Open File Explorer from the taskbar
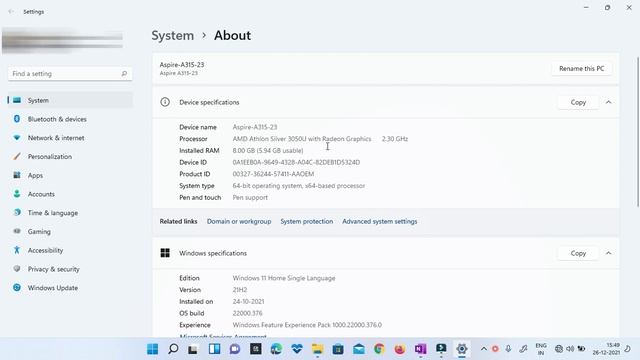This screenshot has height=360, width=640. pos(318,349)
